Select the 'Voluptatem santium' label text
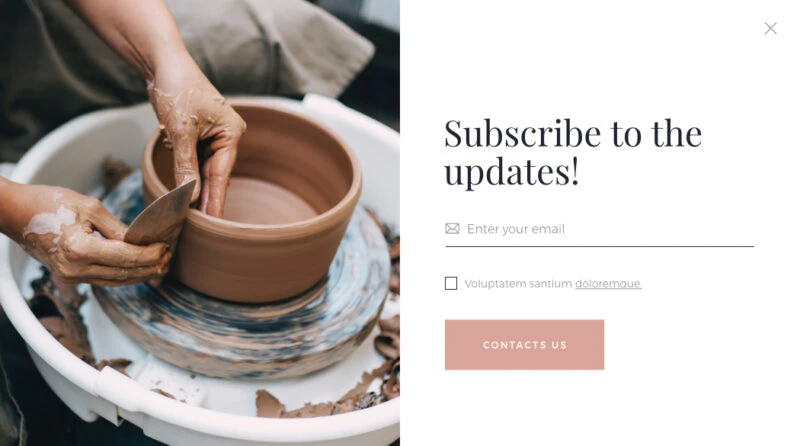The image size is (800, 446). coord(518,284)
